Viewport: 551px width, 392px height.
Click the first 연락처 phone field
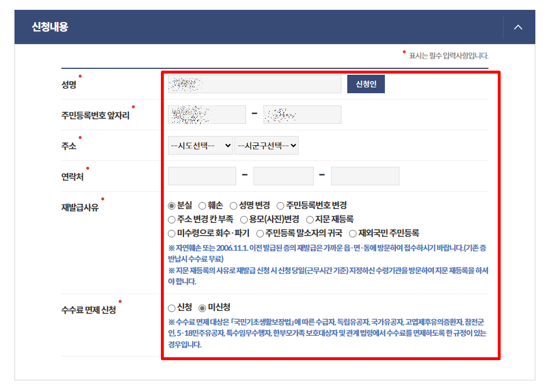click(x=201, y=175)
